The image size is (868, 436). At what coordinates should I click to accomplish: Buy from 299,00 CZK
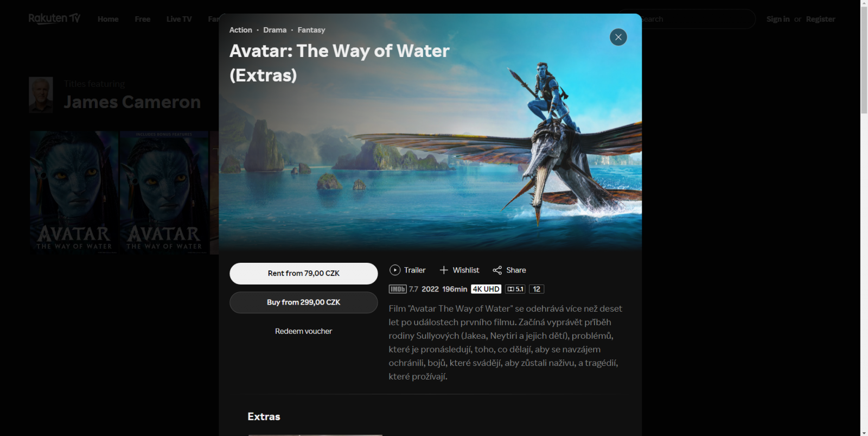pos(304,302)
